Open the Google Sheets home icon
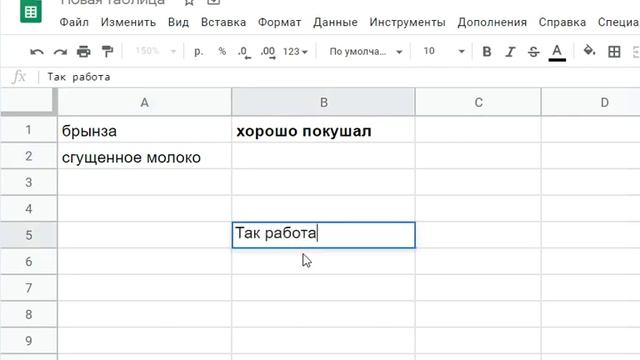Image resolution: width=640 pixels, height=360 pixels. (x=31, y=10)
